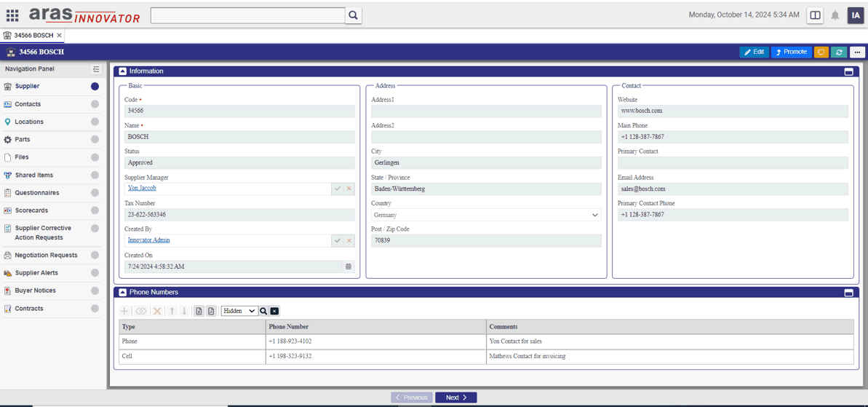Confirm Created By with checkmark icon

click(337, 240)
